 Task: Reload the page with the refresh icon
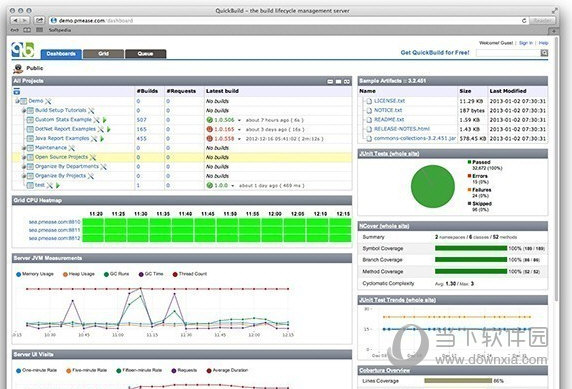click(524, 21)
